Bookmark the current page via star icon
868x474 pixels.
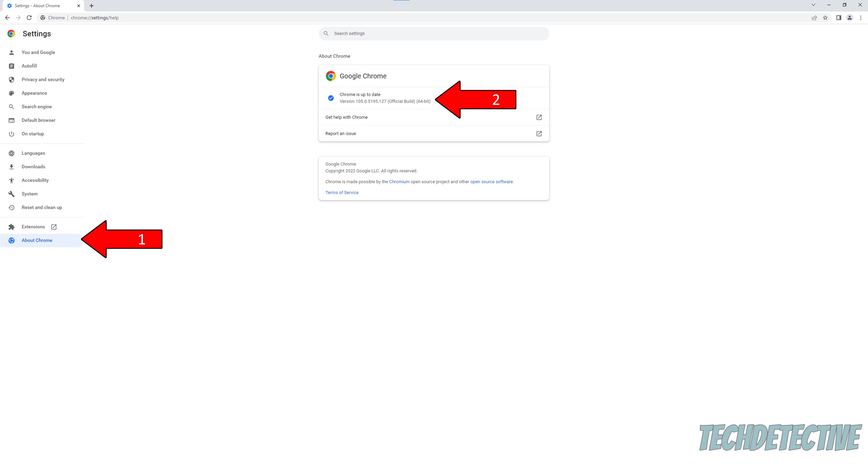click(826, 18)
